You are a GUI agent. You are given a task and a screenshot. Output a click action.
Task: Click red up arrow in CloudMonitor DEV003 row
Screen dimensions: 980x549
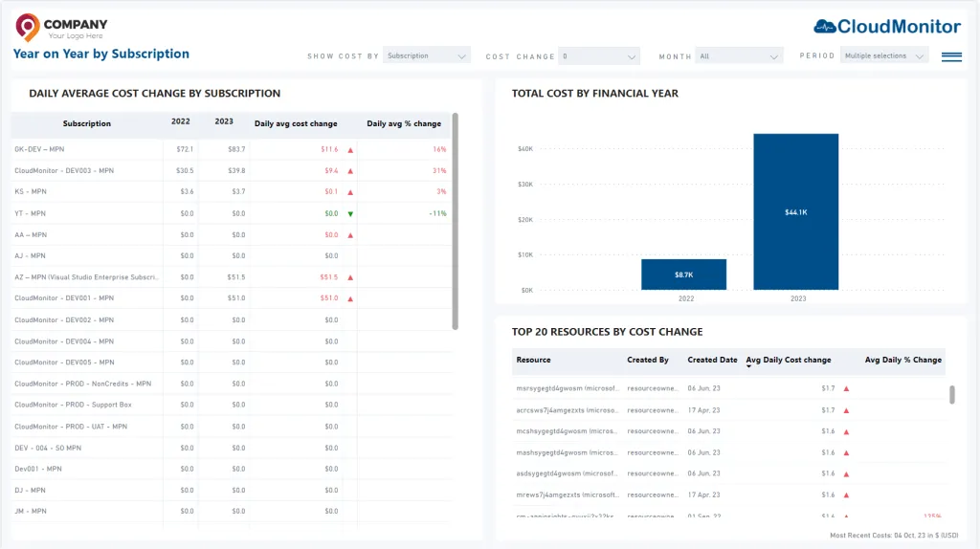coord(350,171)
